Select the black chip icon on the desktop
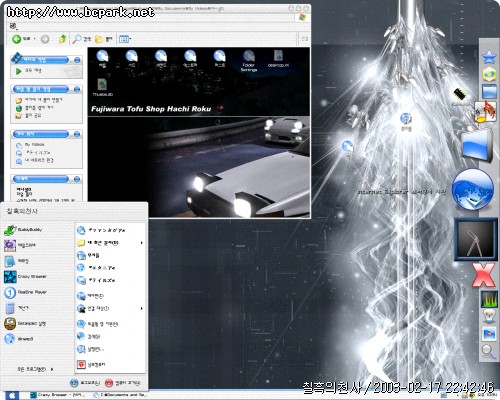 click(459, 94)
